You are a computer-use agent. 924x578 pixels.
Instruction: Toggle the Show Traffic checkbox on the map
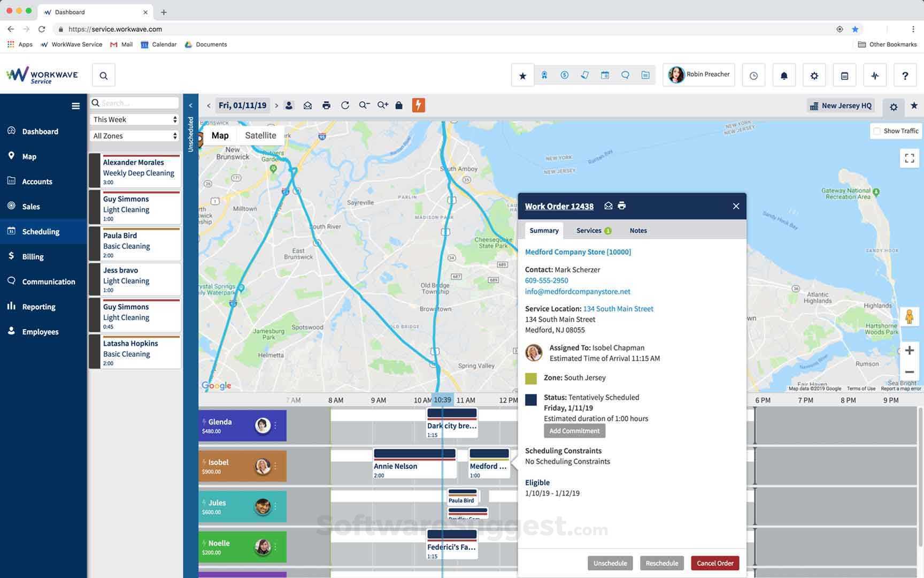[877, 131]
